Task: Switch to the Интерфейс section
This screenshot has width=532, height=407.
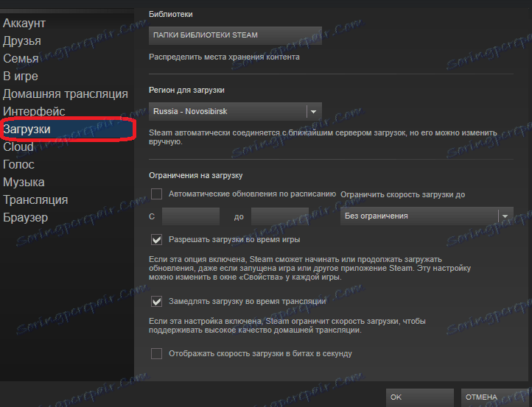Action: [34, 111]
